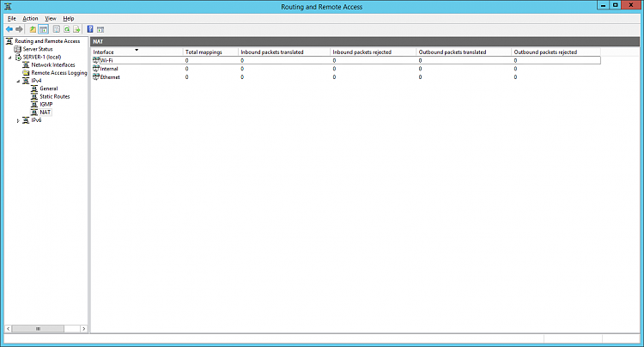This screenshot has height=347, width=644.
Task: Select the Ethernet interface row
Action: (346, 76)
